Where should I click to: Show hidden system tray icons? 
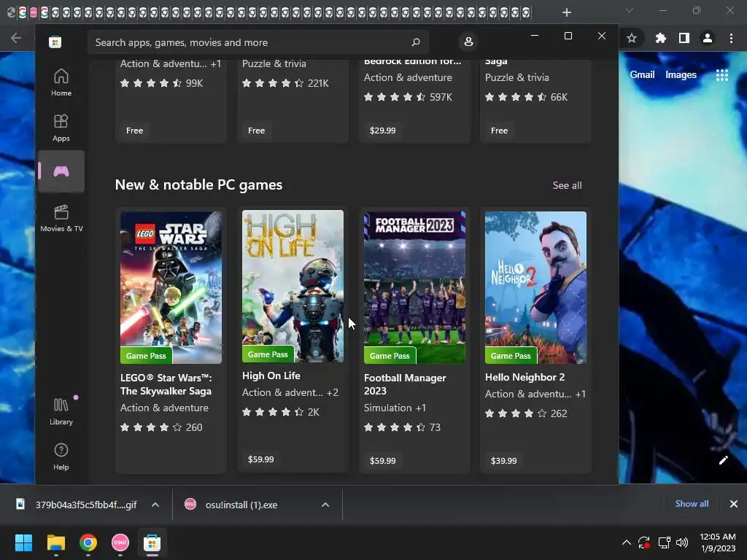627,542
